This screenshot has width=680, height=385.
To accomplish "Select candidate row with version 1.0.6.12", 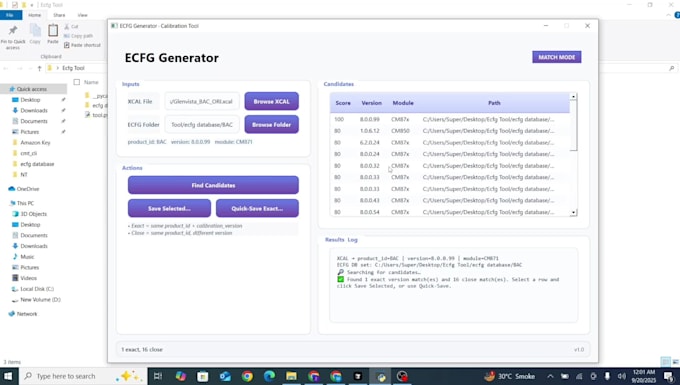I will (450, 131).
